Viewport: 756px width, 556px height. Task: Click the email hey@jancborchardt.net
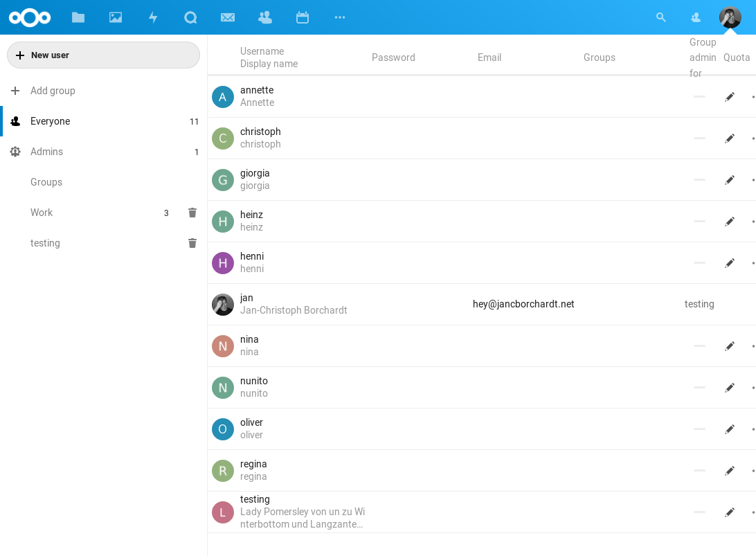[x=523, y=304]
